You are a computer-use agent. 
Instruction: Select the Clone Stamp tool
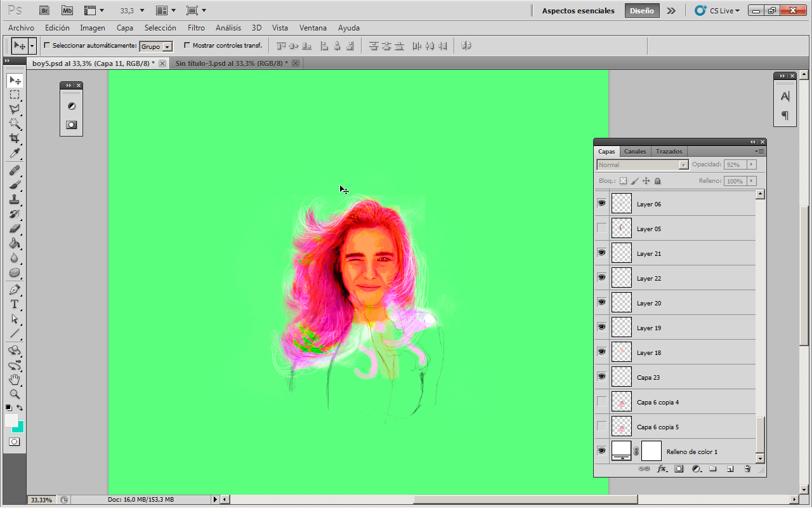15,199
